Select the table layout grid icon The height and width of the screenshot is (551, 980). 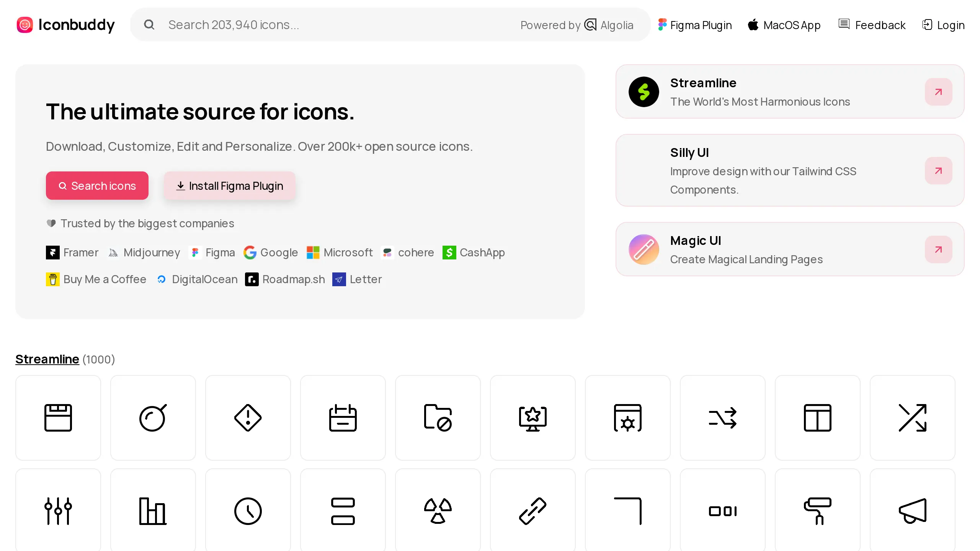(x=817, y=417)
